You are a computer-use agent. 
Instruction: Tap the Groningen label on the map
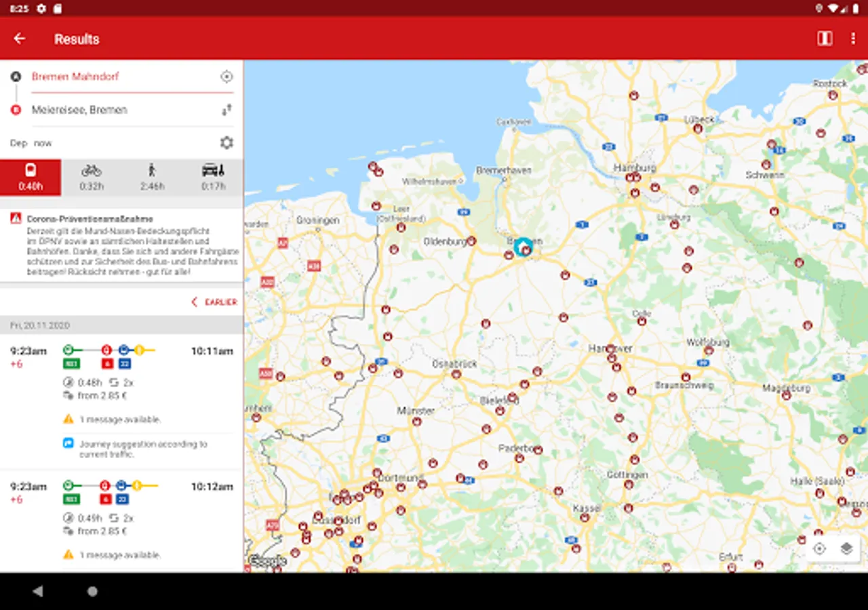tap(317, 221)
